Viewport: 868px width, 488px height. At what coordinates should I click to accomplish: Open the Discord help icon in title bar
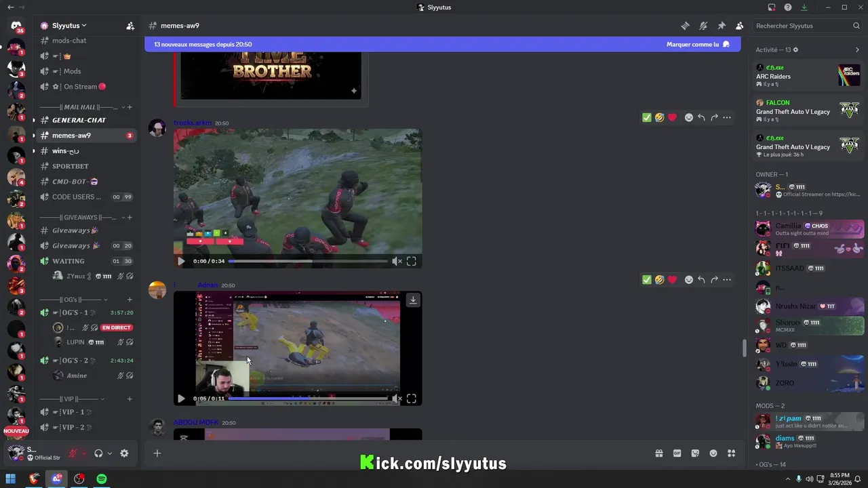788,7
